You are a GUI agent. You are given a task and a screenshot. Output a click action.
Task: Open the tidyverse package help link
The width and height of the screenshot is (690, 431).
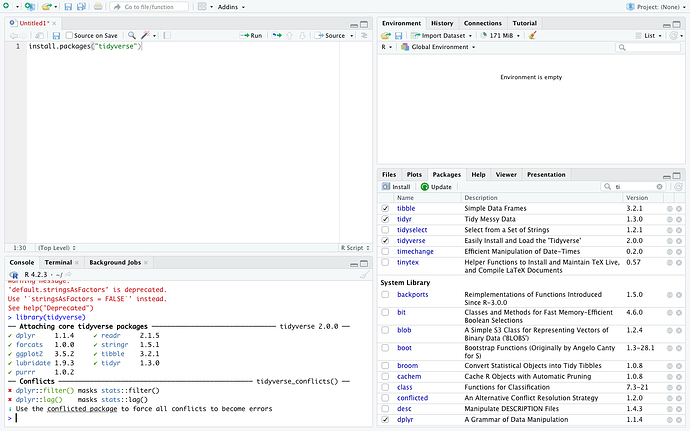tap(411, 241)
